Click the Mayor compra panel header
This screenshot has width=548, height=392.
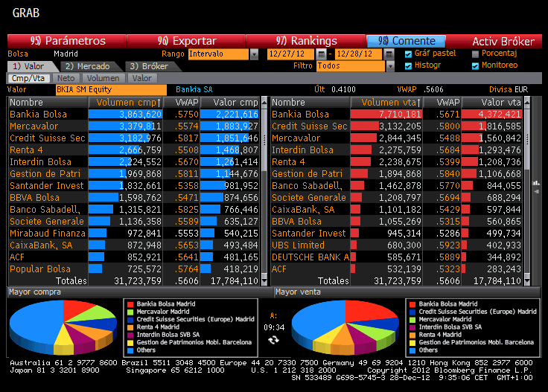tap(140, 292)
